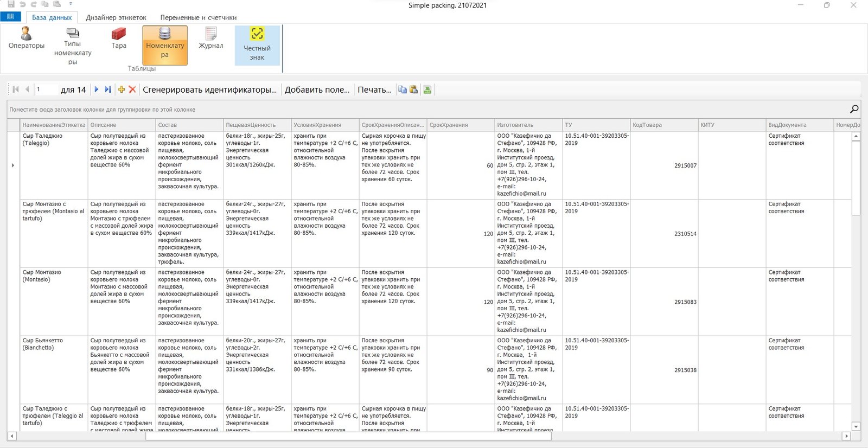
Task: Select the Сыр Монтазио (Montasio) cell
Action: click(x=54, y=302)
